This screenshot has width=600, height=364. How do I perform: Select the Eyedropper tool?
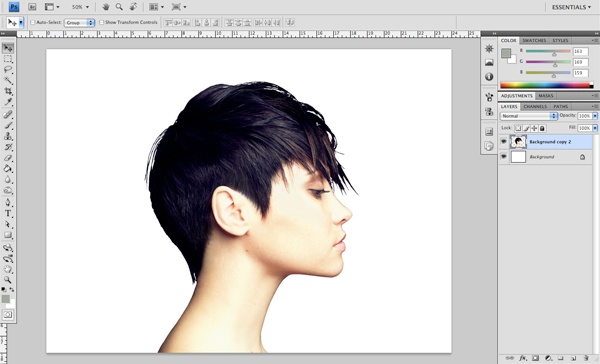pos(8,102)
